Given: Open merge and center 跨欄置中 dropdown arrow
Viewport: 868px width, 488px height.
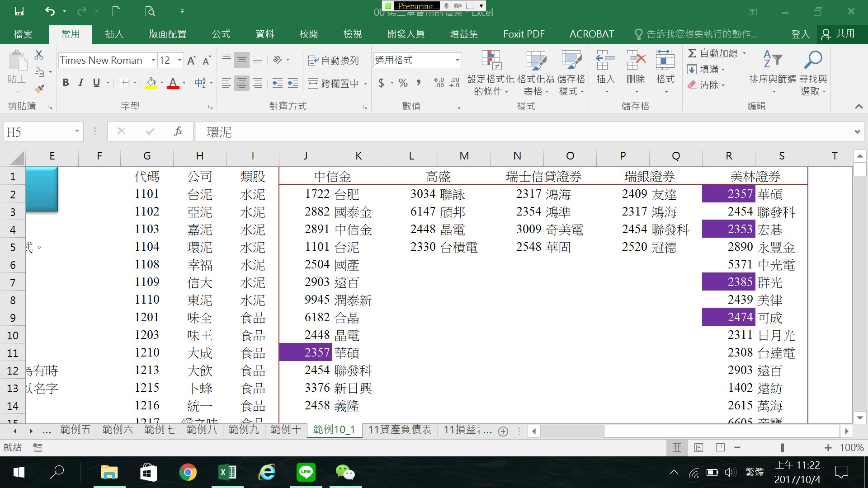Looking at the screenshot, I should coord(365,83).
